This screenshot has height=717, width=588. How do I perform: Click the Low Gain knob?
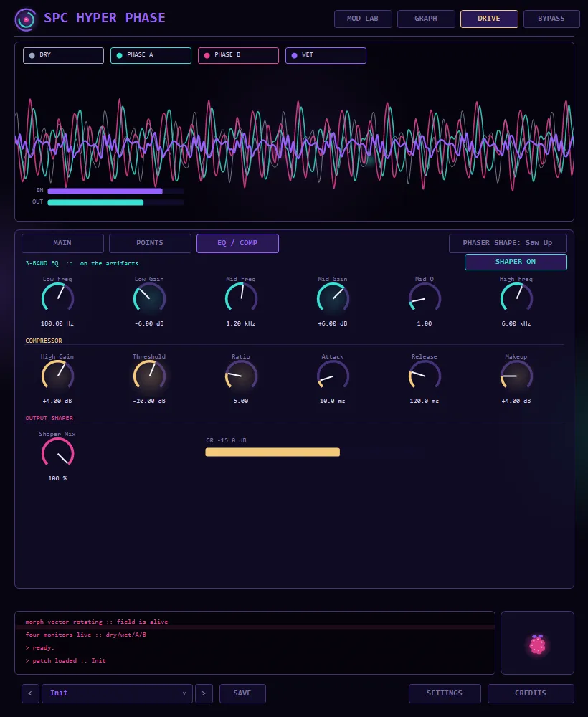point(150,298)
